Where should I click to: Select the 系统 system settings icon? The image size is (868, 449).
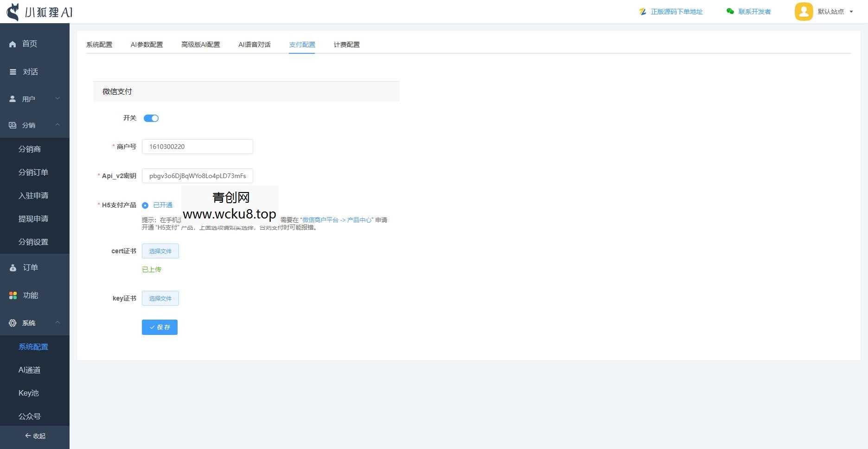(x=13, y=323)
